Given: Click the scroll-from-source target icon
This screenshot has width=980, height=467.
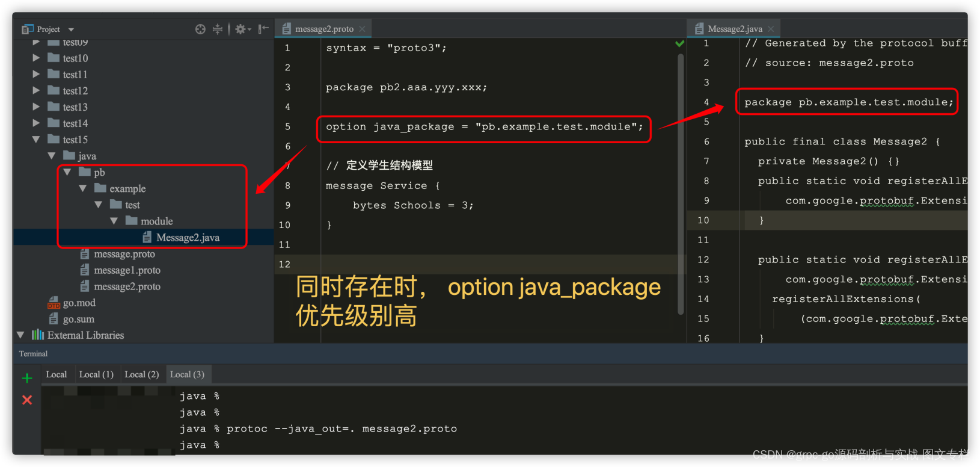Looking at the screenshot, I should coord(200,29).
